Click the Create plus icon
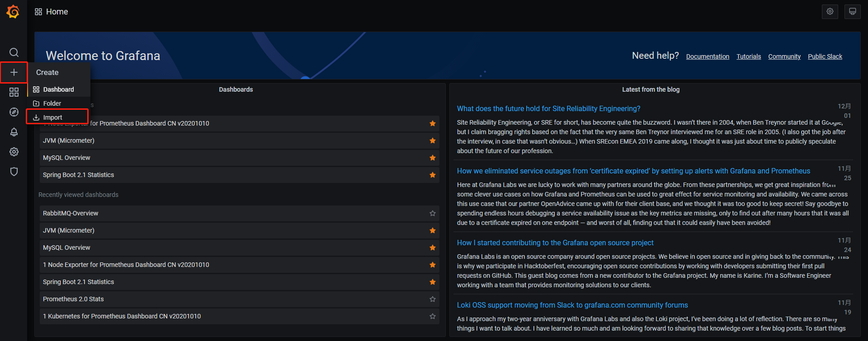The image size is (868, 341). click(14, 72)
